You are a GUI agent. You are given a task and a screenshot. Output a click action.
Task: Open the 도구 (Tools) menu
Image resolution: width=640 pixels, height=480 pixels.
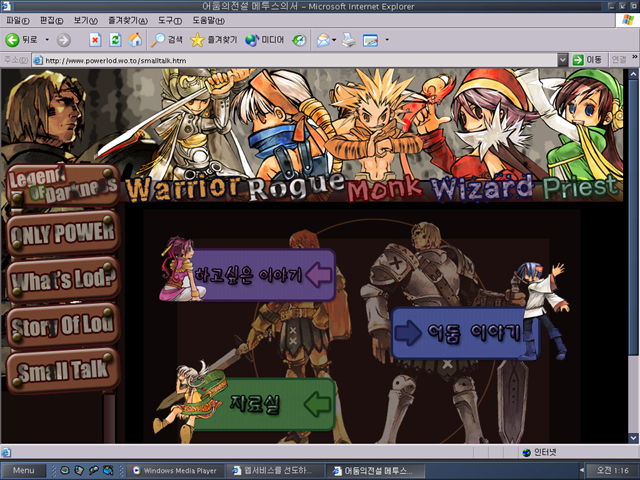(168, 20)
